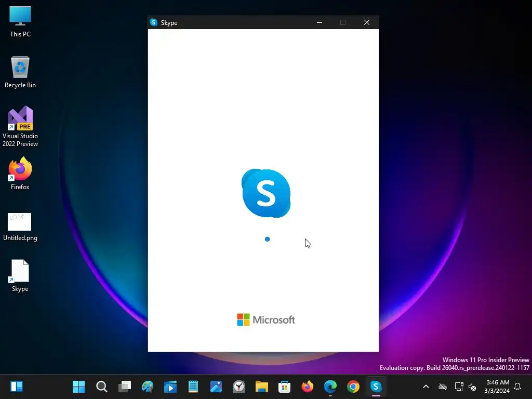Launch the Photos app from taskbar
Screen dimensions: 532x399
(x=216, y=387)
